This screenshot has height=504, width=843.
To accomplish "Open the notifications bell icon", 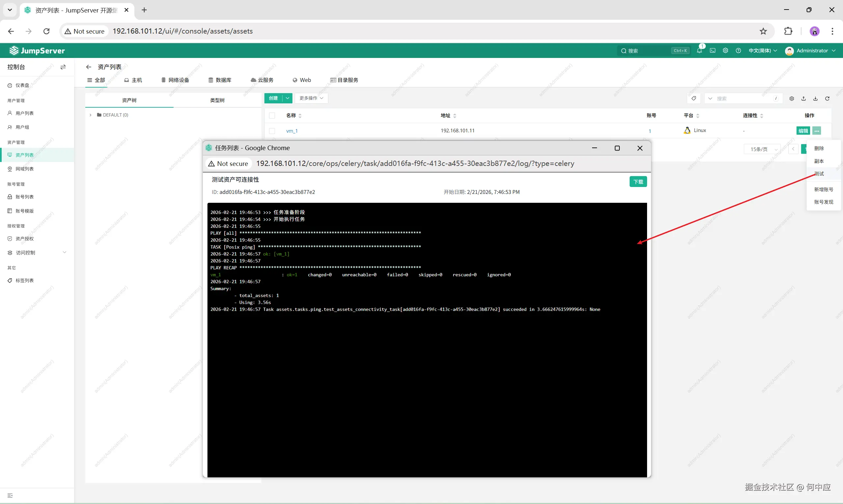I will pyautogui.click(x=699, y=51).
